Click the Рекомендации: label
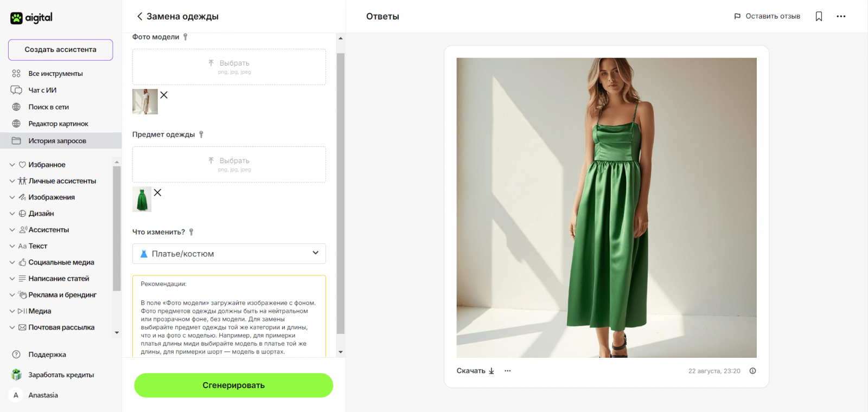This screenshot has width=868, height=412. click(163, 284)
